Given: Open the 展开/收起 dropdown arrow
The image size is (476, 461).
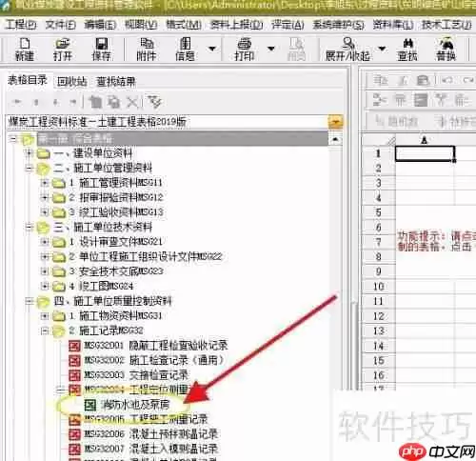Looking at the screenshot, I should (x=382, y=49).
